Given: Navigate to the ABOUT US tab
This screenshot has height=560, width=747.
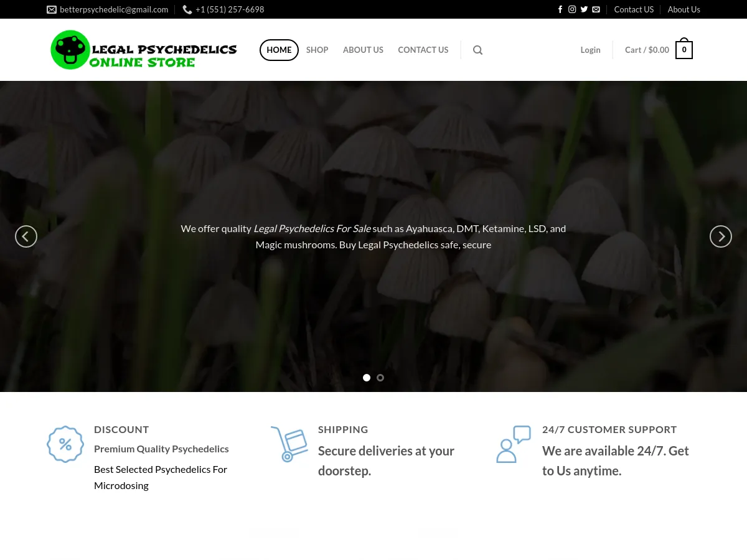Looking at the screenshot, I should coord(363,50).
